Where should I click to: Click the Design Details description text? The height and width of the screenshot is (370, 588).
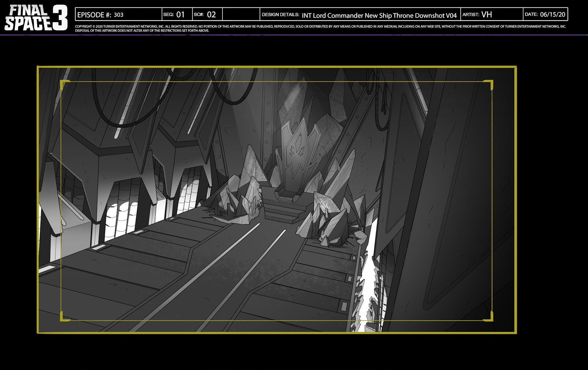(x=379, y=15)
